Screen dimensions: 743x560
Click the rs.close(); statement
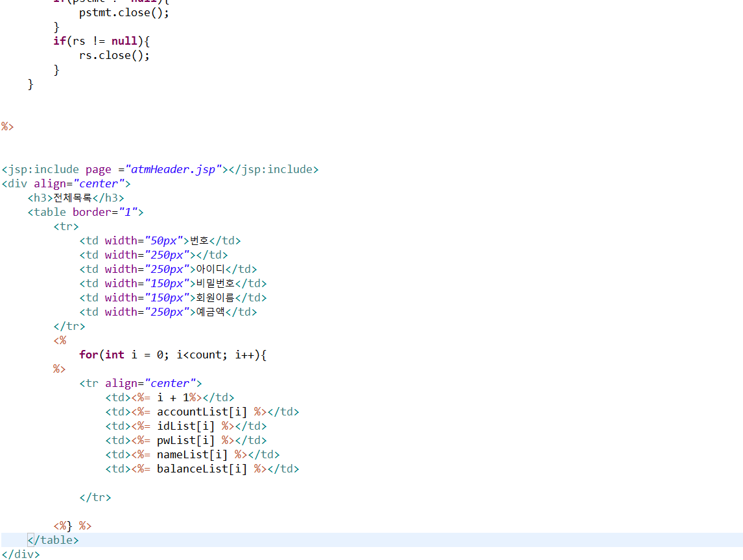[x=114, y=56]
